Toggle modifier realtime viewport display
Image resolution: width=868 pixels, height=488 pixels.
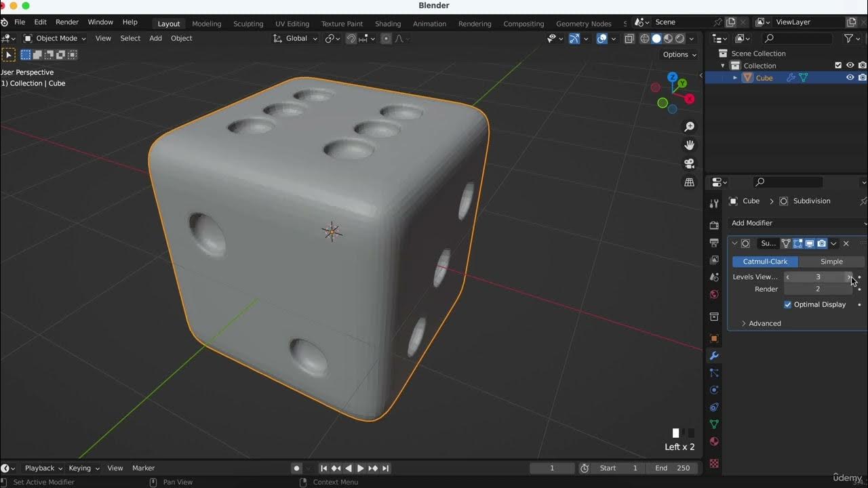(810, 243)
